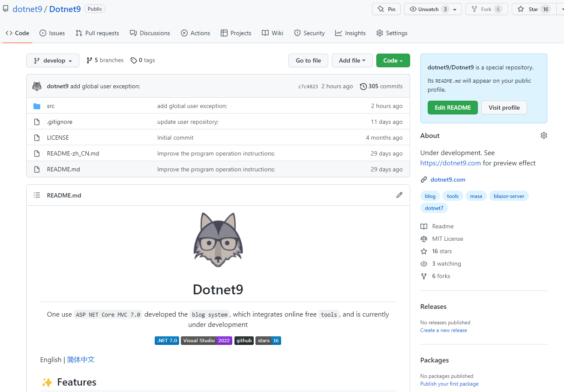Click the link icon beside dotnet9.com
Screen dimensions: 564x392
point(424,180)
